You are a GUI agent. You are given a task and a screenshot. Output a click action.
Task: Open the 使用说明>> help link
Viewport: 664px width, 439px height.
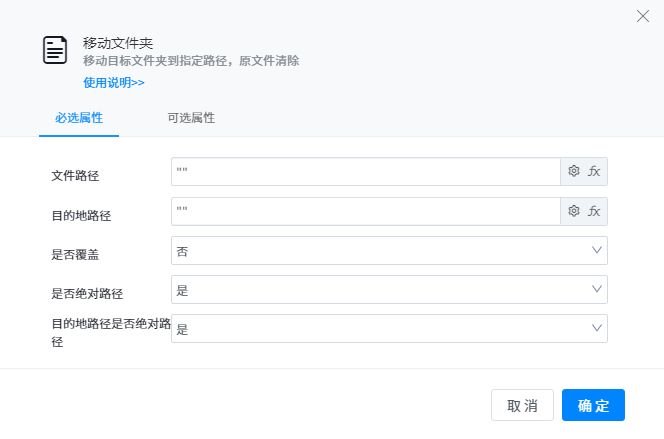click(114, 82)
